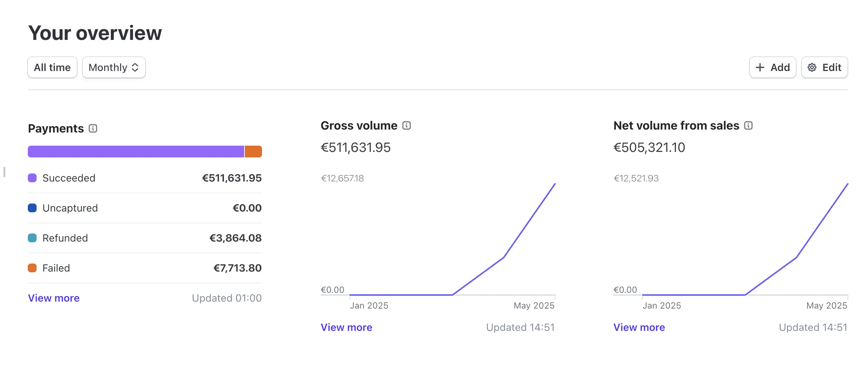Click the orange failed segment of payments bar
868x377 pixels.
pos(253,152)
